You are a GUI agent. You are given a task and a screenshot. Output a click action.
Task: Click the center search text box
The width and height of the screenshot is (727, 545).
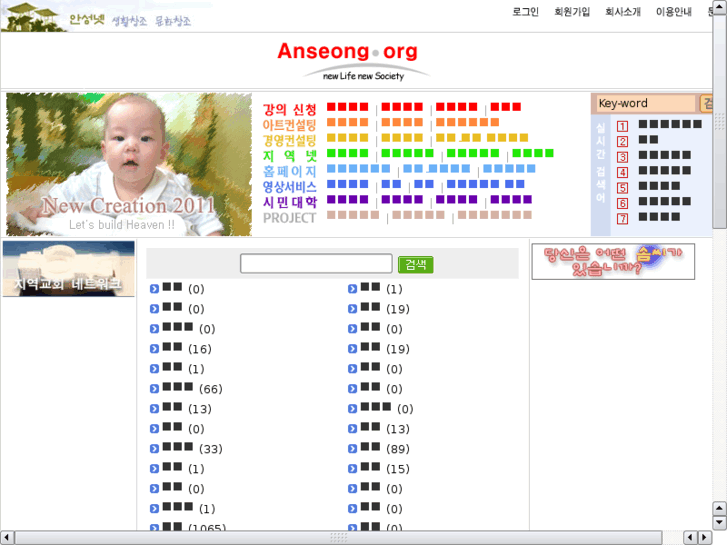click(x=316, y=263)
